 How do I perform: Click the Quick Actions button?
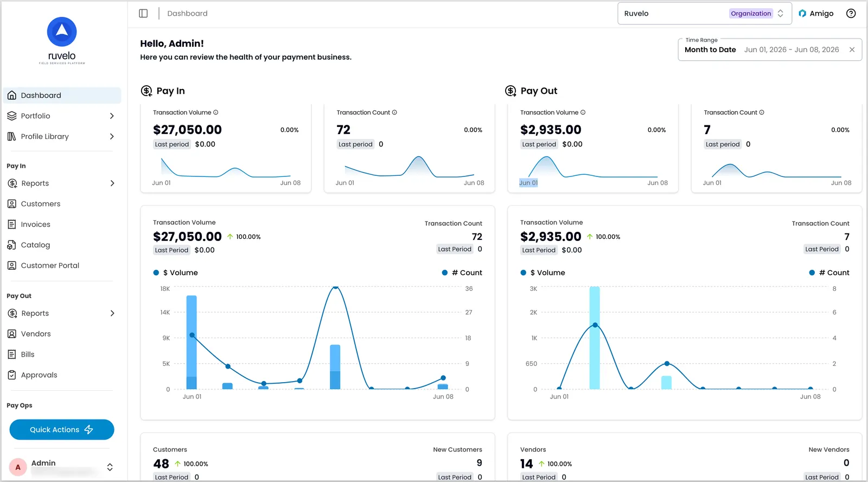62,430
